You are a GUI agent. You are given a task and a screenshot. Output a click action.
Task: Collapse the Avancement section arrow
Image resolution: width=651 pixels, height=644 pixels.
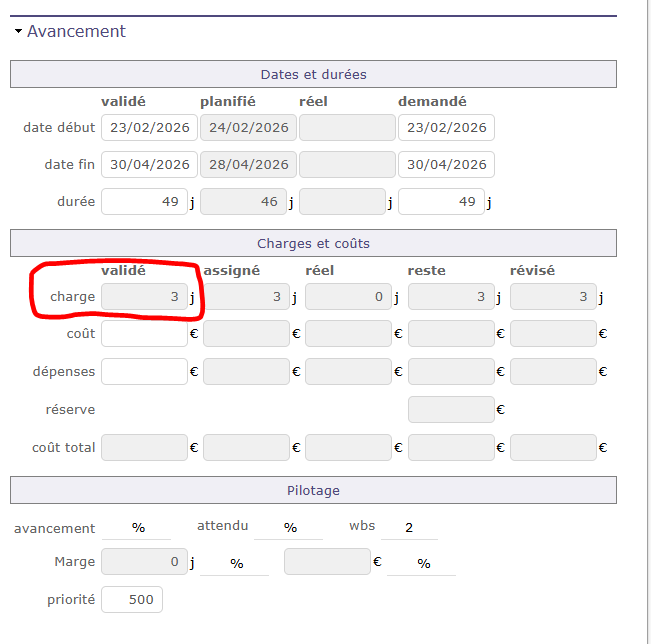tap(18, 32)
